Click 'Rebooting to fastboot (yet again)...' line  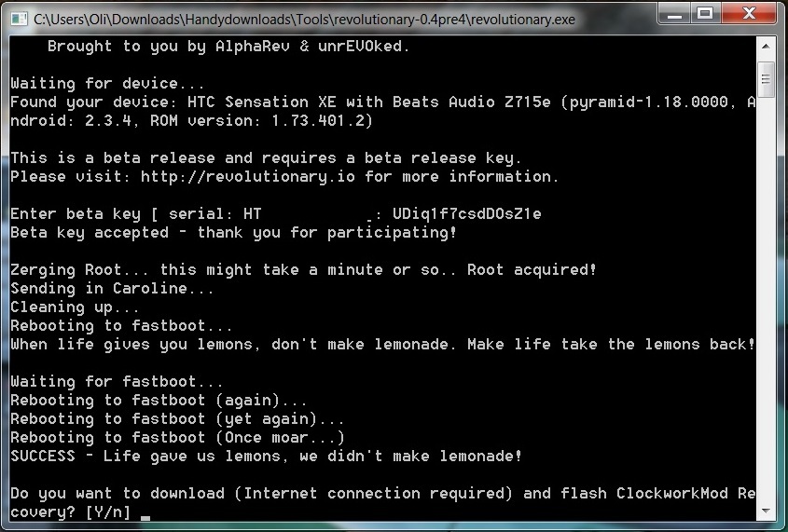(177, 419)
